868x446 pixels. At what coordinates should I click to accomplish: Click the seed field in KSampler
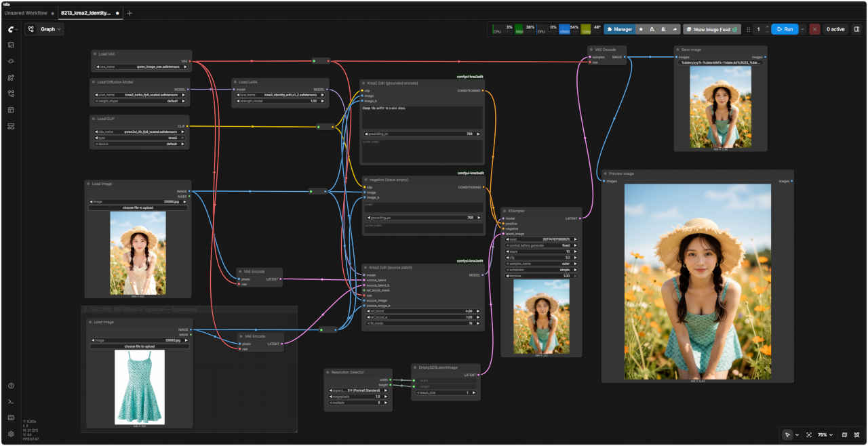(541, 239)
